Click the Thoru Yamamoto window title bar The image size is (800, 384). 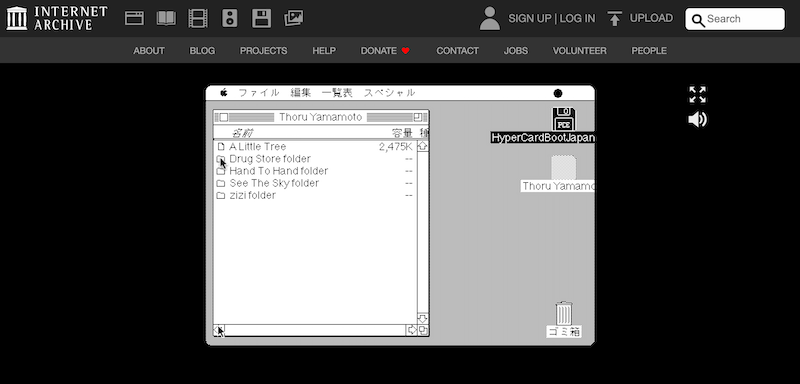tap(321, 117)
